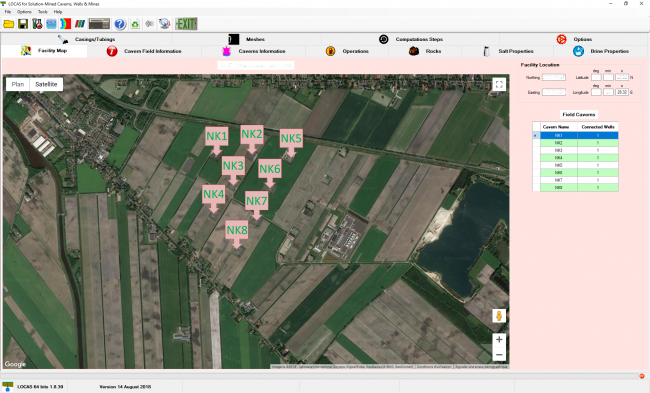Select the Facility Map tab
650x393 pixels.
44,51
